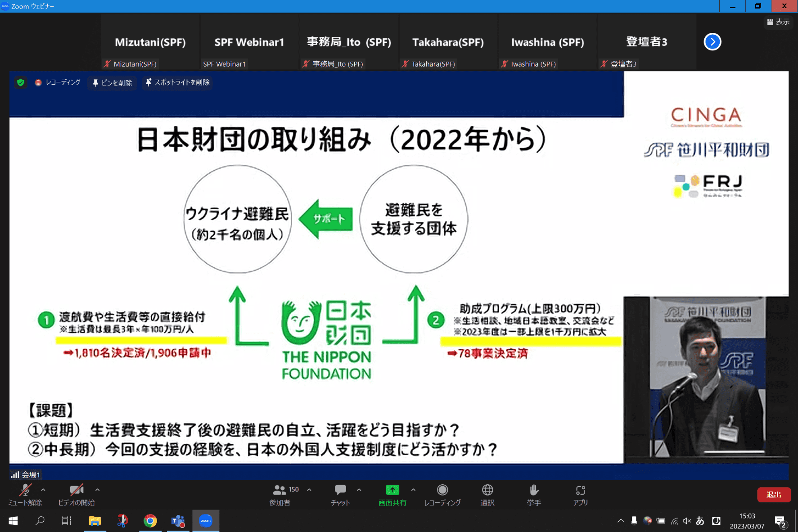Select 登壇者3 participant tile
Viewport: 798px width, 532px height.
[x=647, y=42]
